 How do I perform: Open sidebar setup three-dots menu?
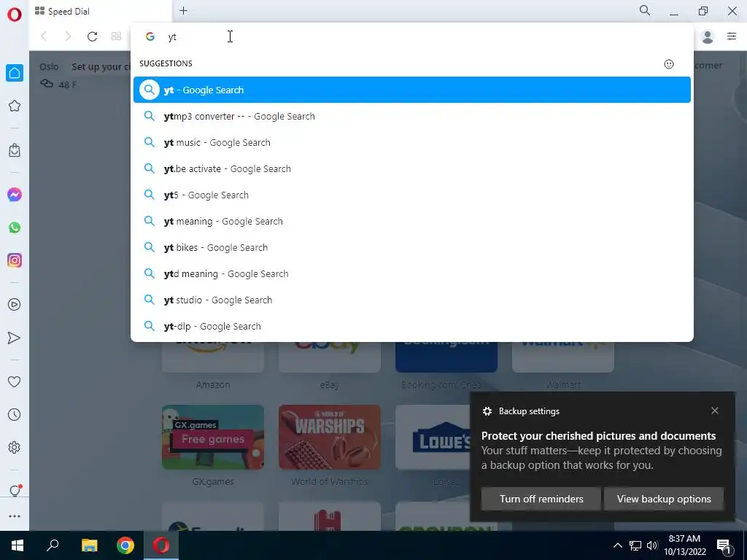pos(15,516)
